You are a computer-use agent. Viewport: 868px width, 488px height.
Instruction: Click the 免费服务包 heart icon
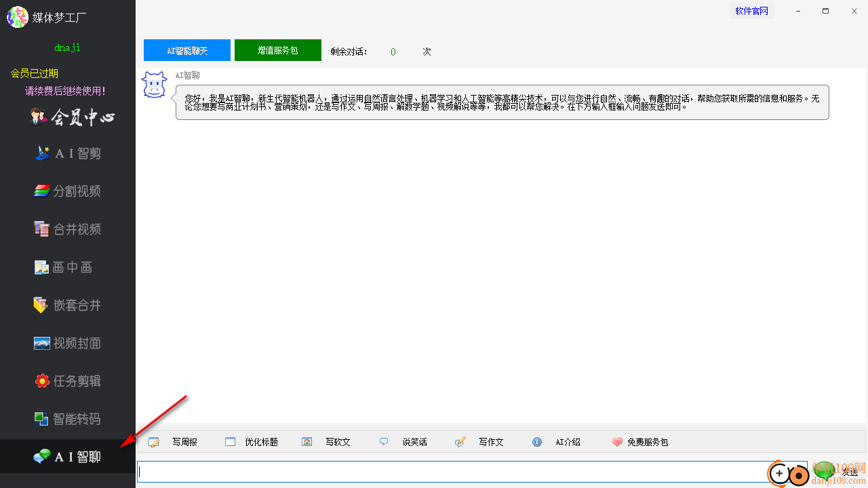coord(616,442)
